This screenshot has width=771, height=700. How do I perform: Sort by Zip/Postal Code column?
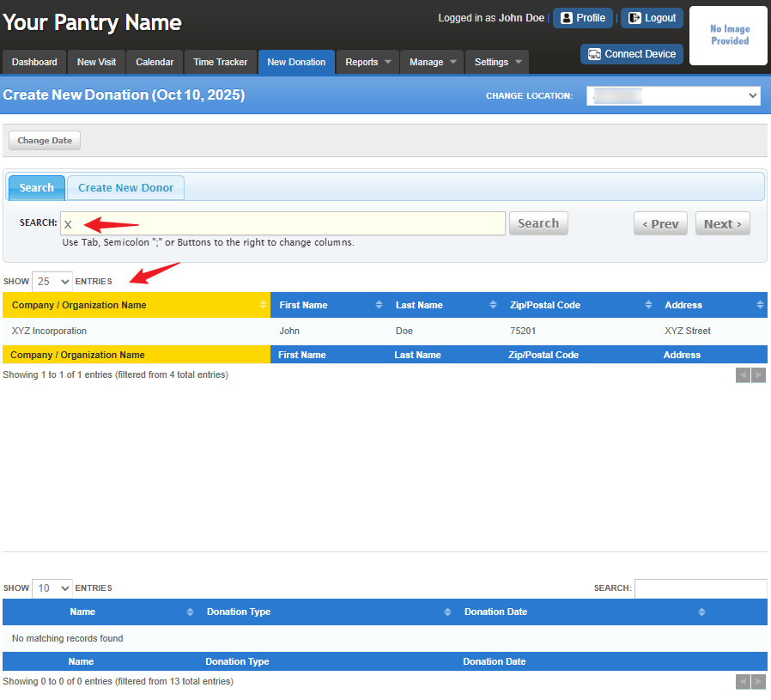(579, 305)
